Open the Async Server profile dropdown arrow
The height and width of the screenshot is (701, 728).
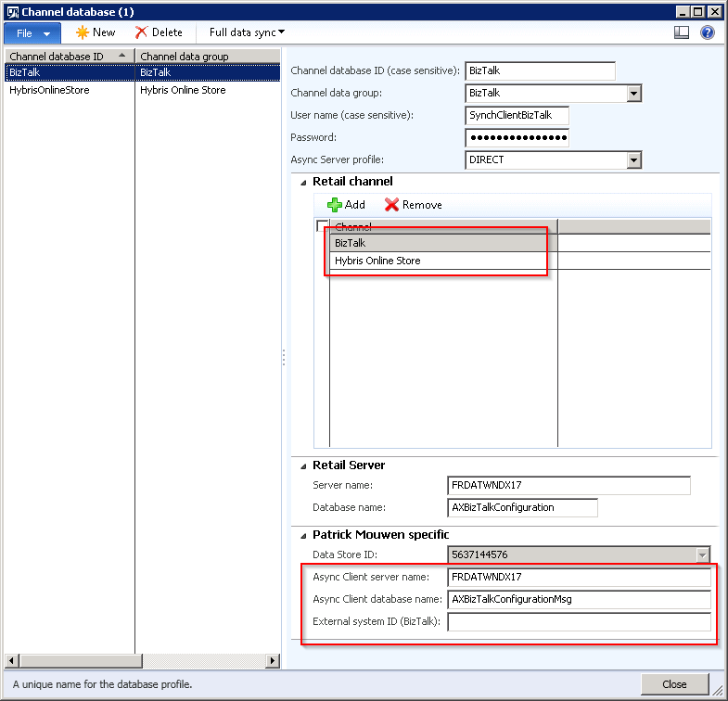tap(633, 160)
